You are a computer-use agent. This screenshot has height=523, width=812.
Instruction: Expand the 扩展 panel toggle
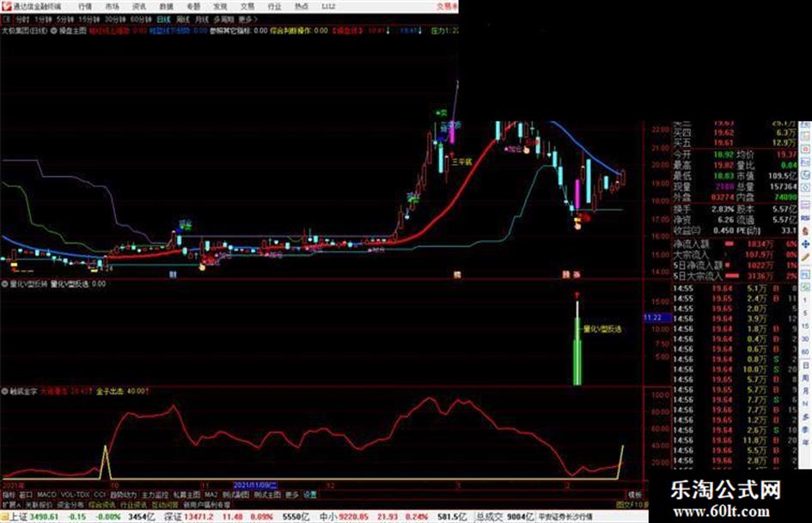click(11, 504)
